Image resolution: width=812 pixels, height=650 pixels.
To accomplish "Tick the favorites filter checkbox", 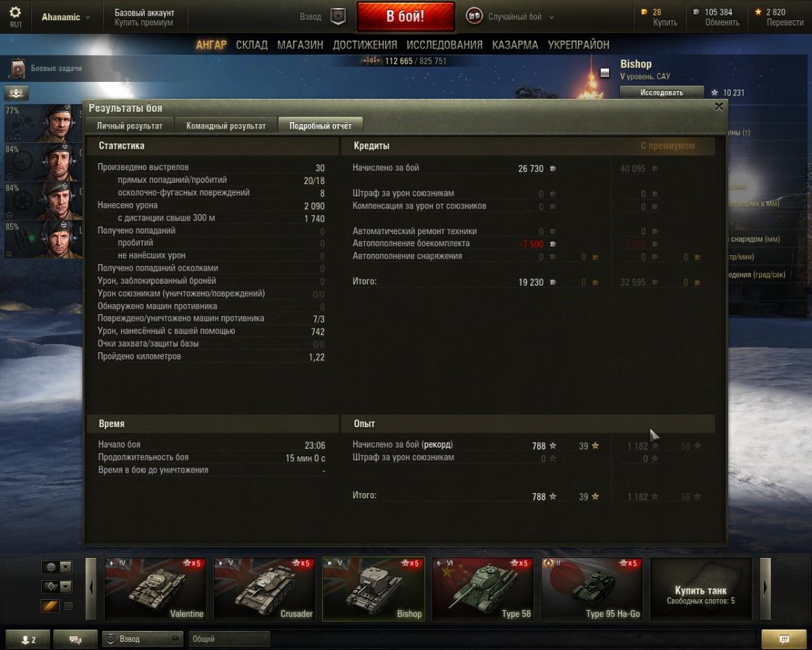I will pyautogui.click(x=68, y=606).
